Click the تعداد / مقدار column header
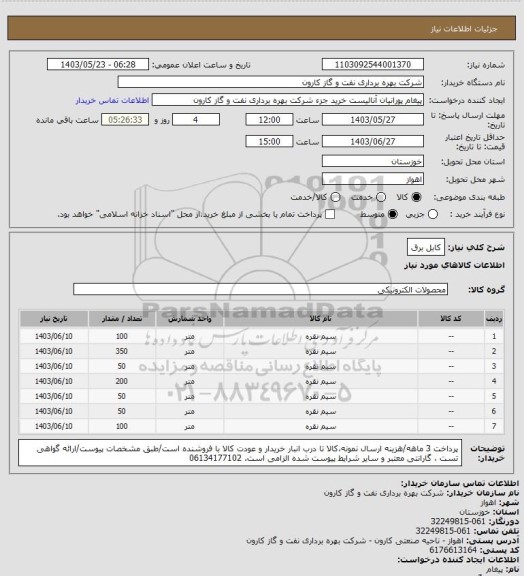This screenshot has height=576, width=524. [122, 318]
